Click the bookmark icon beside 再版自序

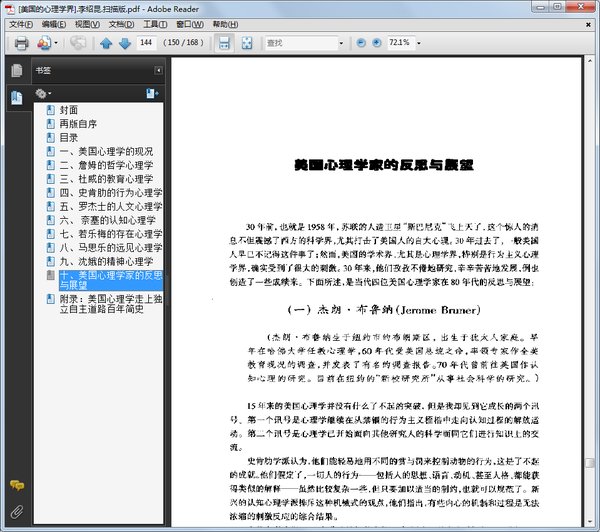coord(51,124)
